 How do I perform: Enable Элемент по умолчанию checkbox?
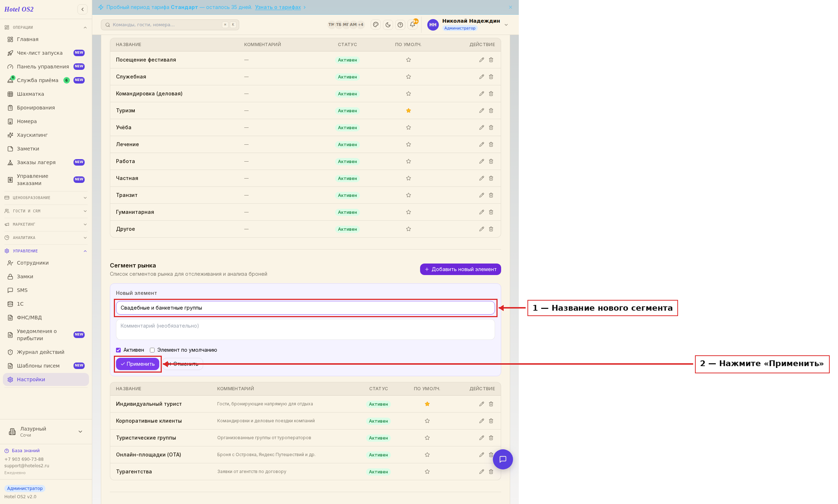[152, 350]
